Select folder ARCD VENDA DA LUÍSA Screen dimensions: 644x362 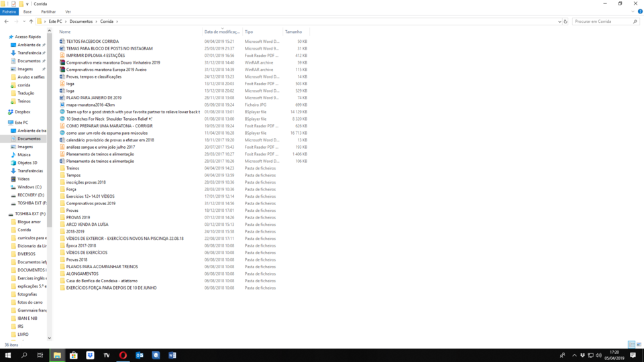[87, 225]
